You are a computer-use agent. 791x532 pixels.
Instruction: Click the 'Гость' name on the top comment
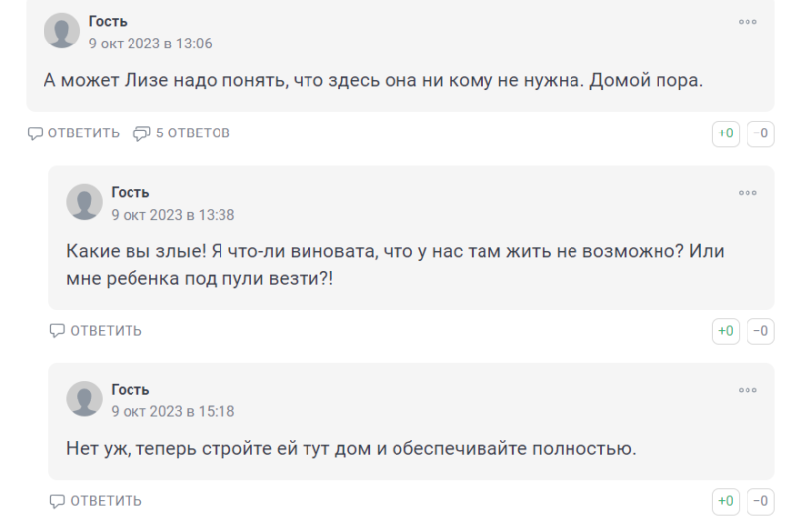click(108, 22)
